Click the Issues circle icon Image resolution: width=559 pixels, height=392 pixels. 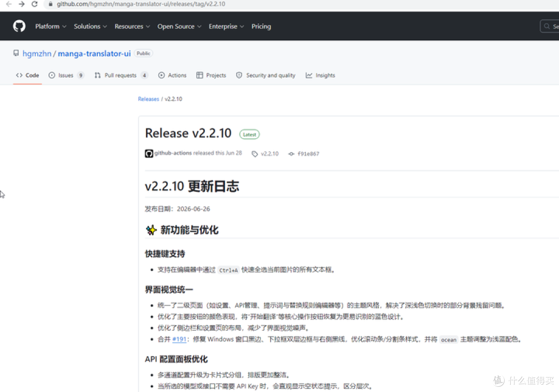click(x=52, y=75)
